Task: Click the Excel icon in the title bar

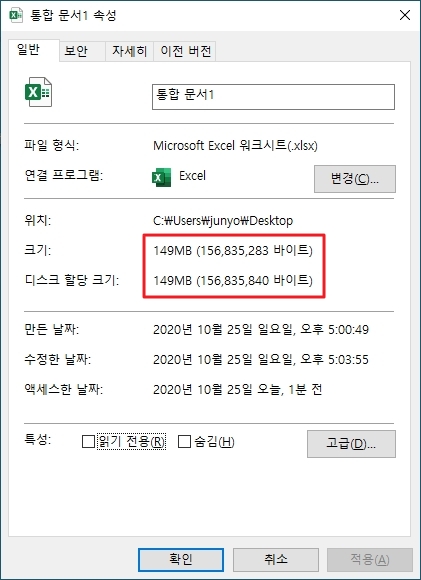Action: point(16,16)
